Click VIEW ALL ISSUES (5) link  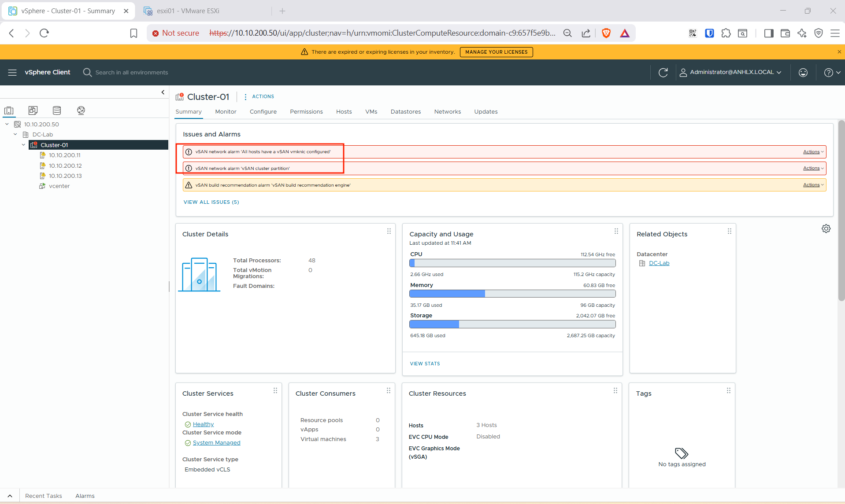211,202
